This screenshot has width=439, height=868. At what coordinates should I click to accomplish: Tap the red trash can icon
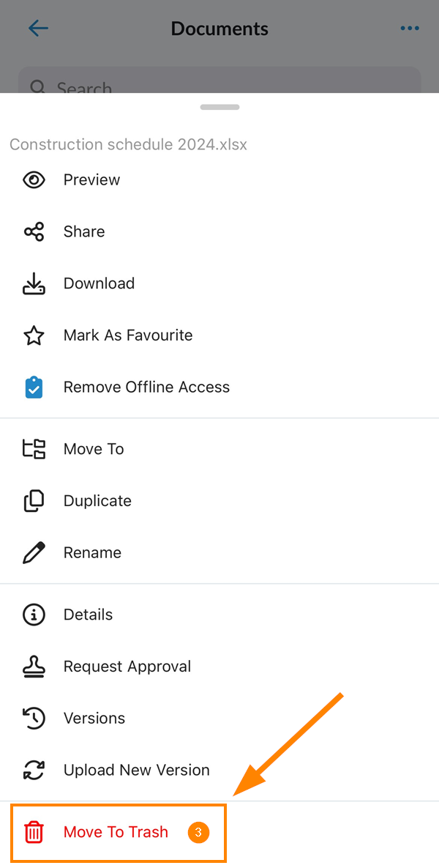34,832
